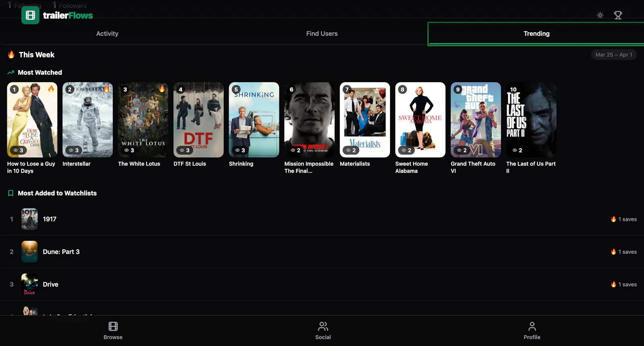The image size is (644, 346).
Task: Click the saves count for 1917
Action: point(624,219)
